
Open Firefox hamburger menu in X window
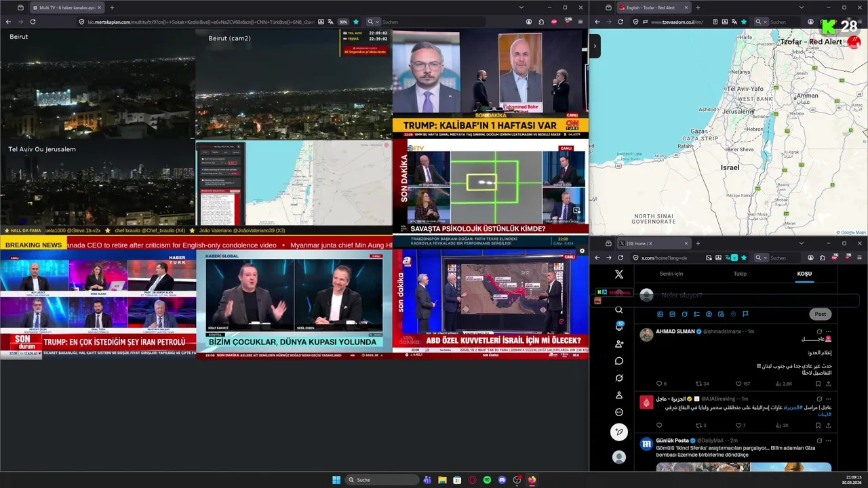(x=859, y=258)
